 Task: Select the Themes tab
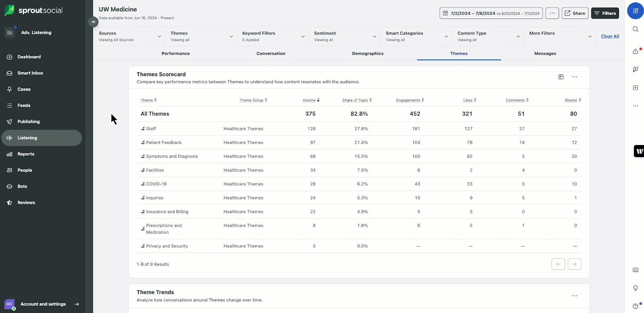(459, 53)
